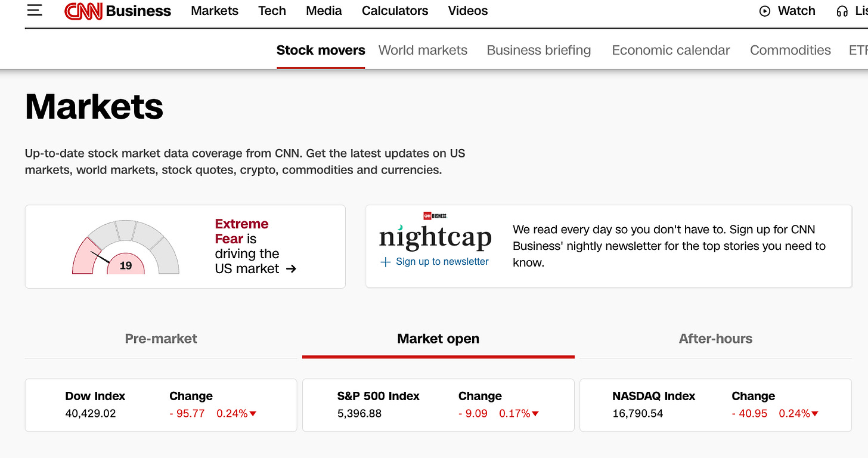Click the Fear & Greed gauge showing 19
Viewport: 868px width, 458px height.
click(x=126, y=247)
